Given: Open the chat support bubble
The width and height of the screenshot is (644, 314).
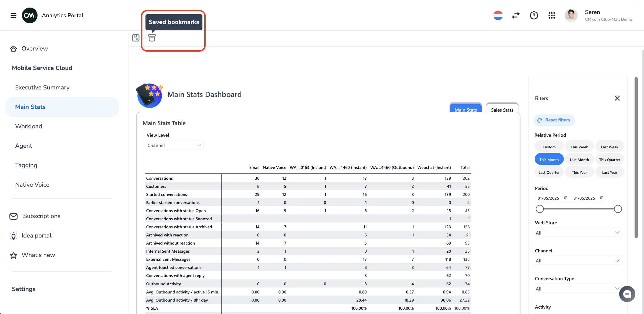Looking at the screenshot, I should [627, 294].
